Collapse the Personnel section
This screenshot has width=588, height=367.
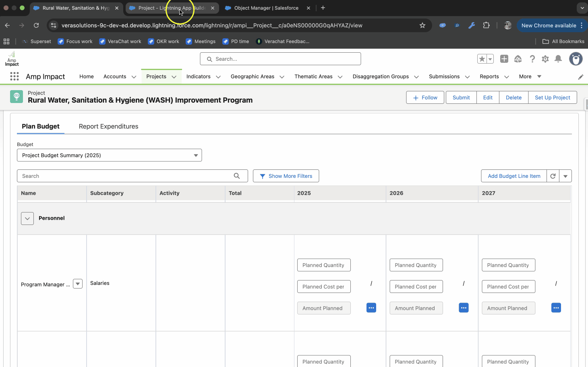[27, 219]
